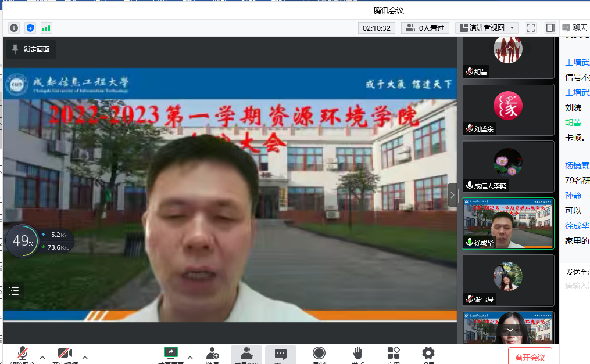Click the red leave meeting button

pyautogui.click(x=530, y=356)
